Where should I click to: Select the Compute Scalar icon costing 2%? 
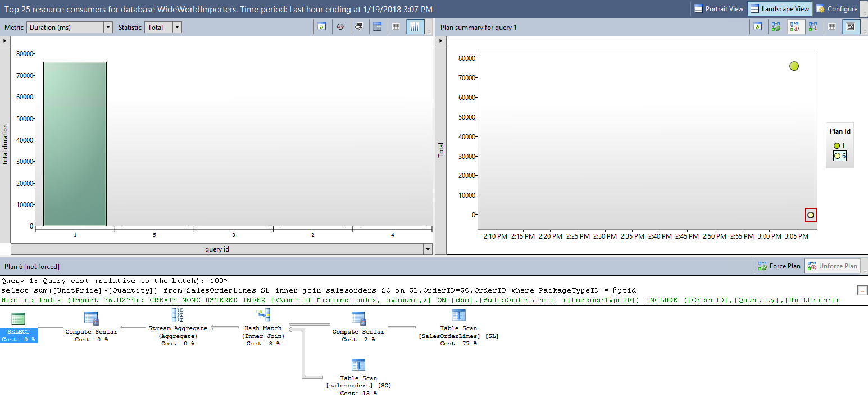[358, 318]
